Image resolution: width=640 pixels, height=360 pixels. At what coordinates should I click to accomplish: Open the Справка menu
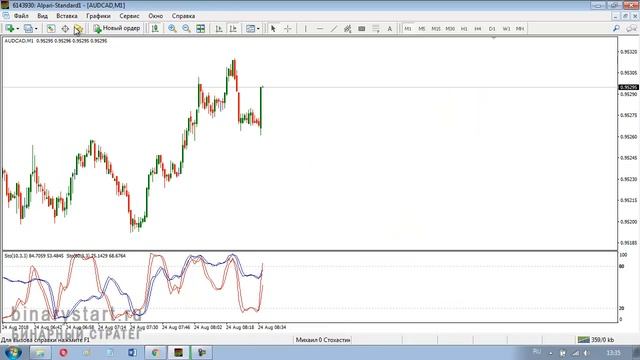pos(183,16)
